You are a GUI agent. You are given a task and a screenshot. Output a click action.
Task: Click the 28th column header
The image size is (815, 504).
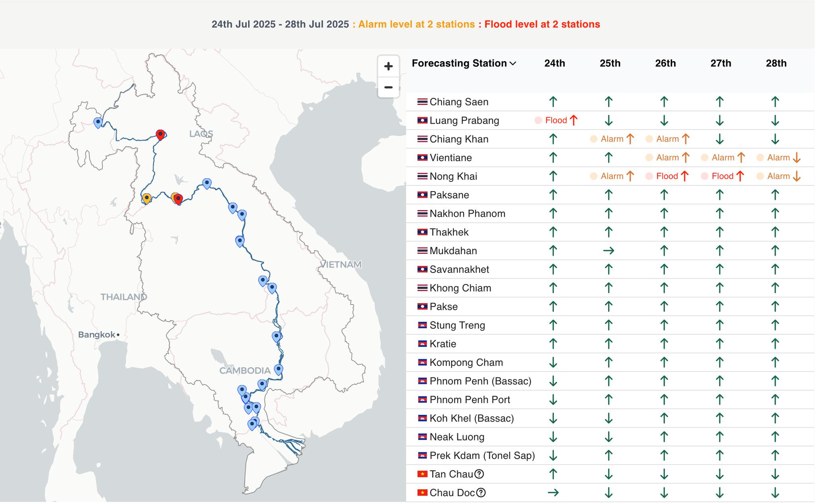coord(776,63)
